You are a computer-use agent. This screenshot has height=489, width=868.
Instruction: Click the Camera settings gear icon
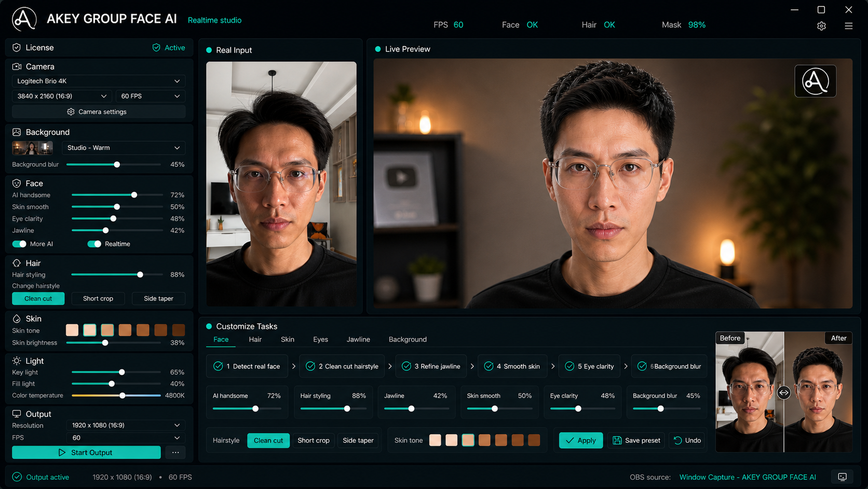point(71,112)
